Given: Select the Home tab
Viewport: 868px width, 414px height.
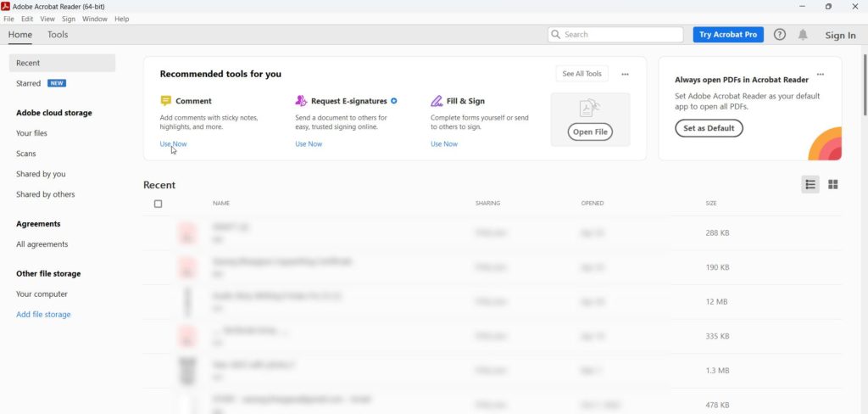Looking at the screenshot, I should coord(20,35).
